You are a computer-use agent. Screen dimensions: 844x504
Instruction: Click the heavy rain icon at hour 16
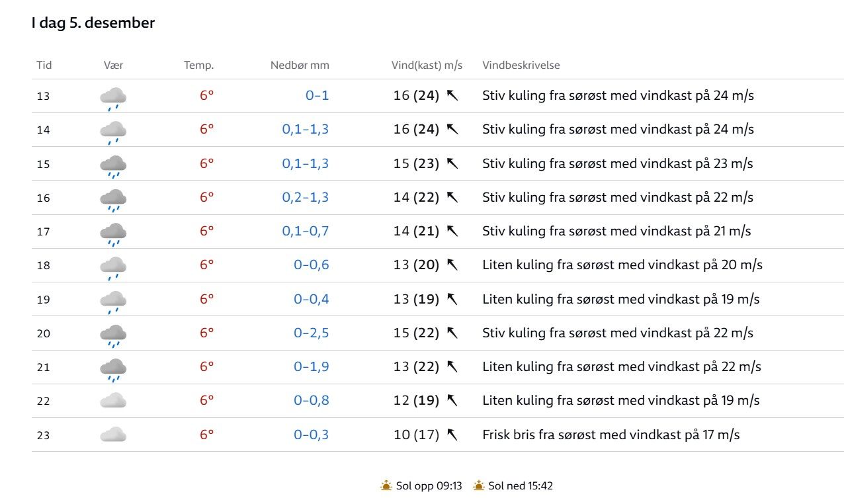tap(113, 198)
